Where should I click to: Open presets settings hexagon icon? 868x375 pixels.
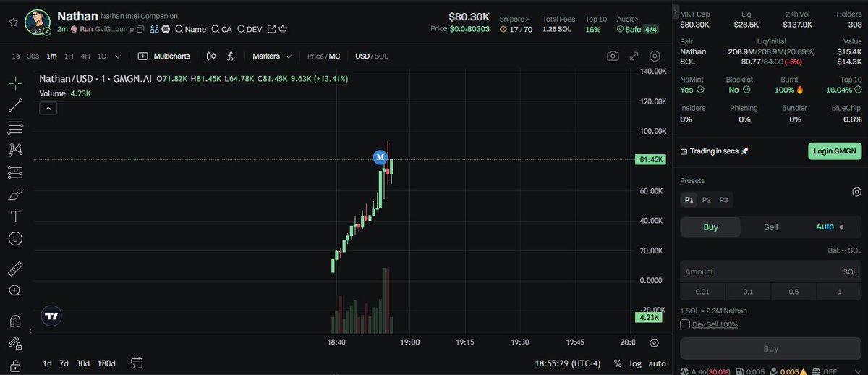[856, 192]
